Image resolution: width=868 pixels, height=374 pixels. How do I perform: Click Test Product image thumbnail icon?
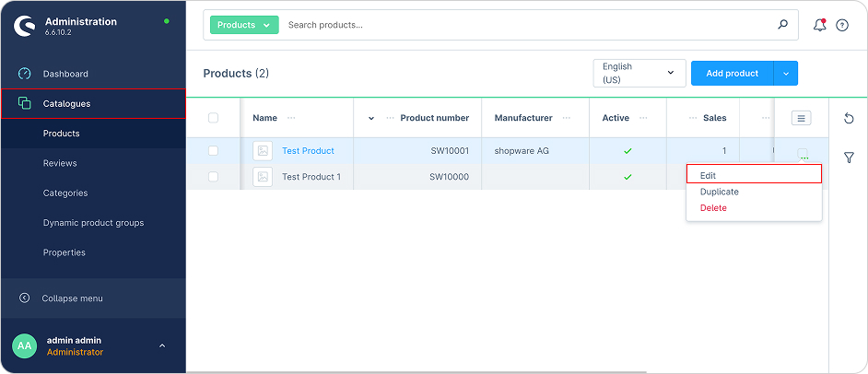pyautogui.click(x=263, y=151)
